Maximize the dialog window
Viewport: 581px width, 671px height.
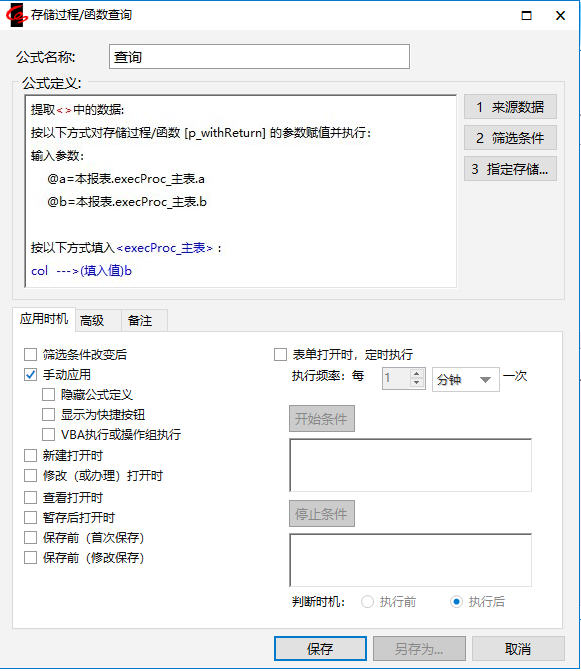coord(526,16)
